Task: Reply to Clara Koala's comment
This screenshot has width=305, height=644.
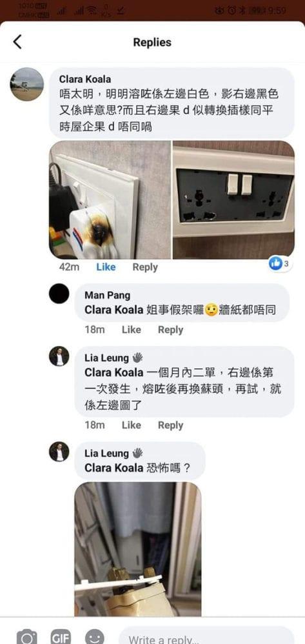Action: pos(145,267)
